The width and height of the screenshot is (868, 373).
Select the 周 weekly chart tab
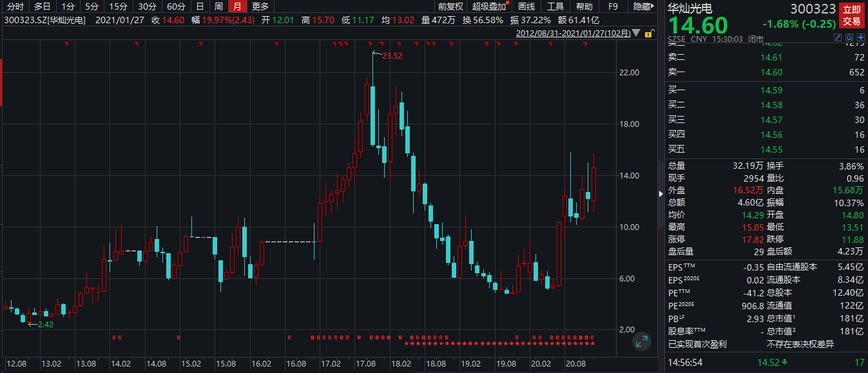tap(219, 6)
